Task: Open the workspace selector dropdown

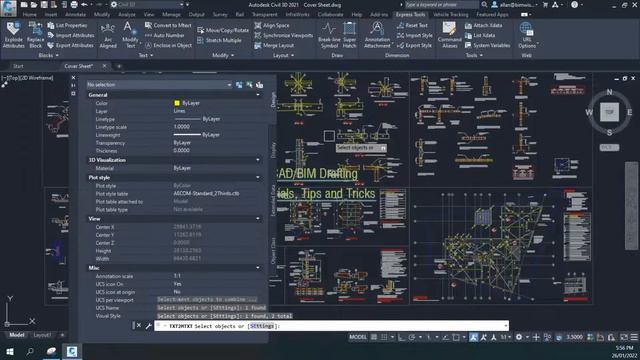Action: [148, 4]
